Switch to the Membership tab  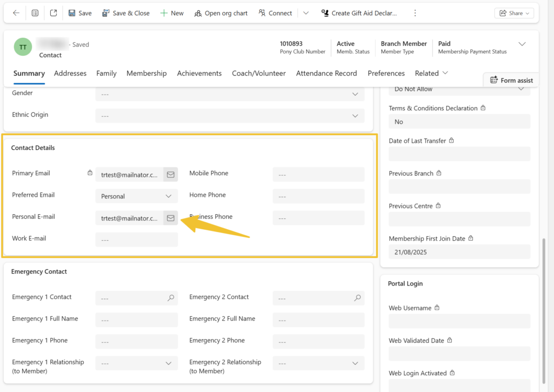[x=147, y=74]
